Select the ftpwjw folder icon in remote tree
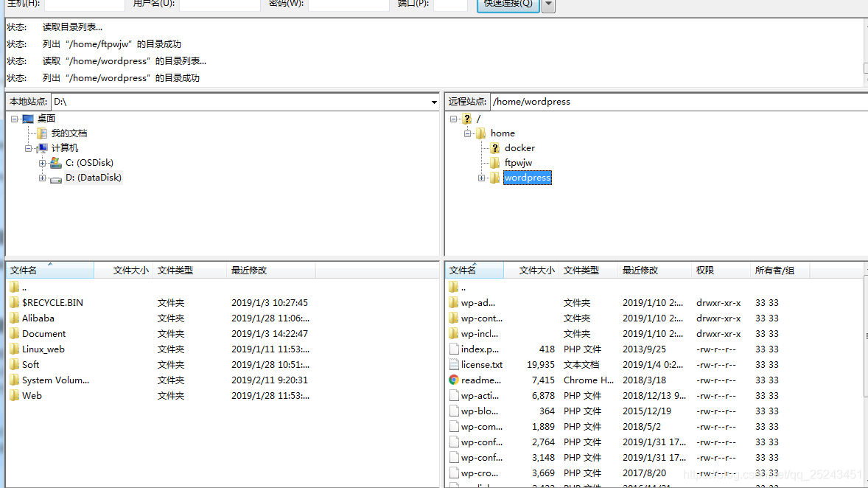Screen dimensions: 868x488 tap(495, 163)
